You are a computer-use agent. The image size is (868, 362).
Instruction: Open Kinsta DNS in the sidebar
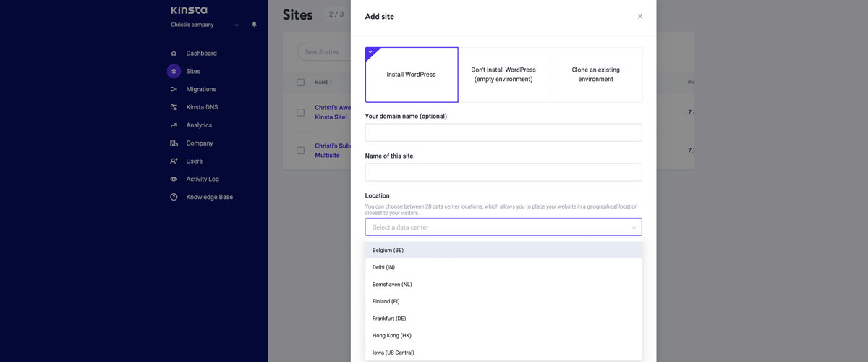(202, 107)
